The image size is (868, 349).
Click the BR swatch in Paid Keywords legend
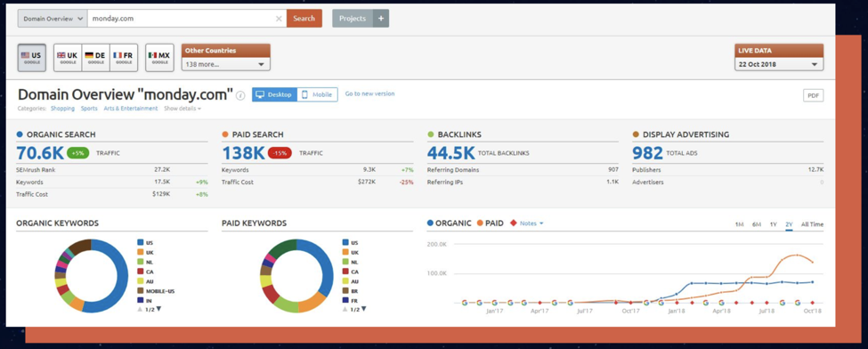(346, 290)
